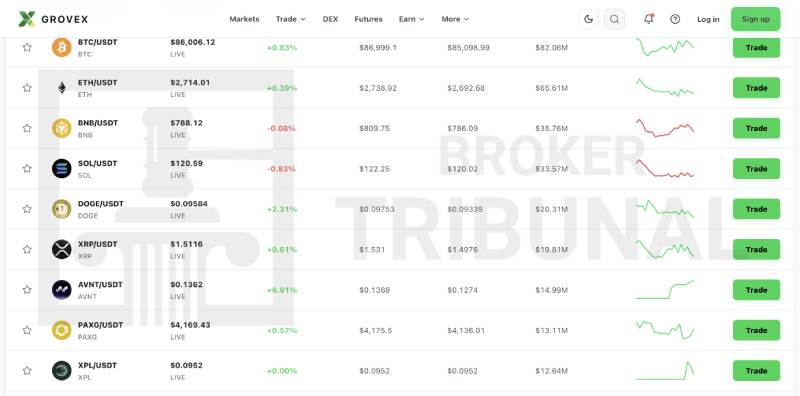Open the SOL/USDT red sparkline chart

point(665,168)
